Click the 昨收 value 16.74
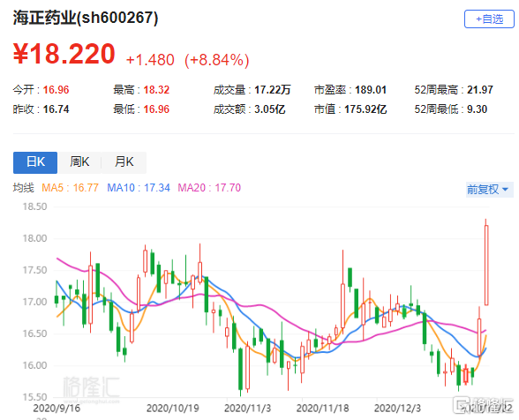The image size is (519, 420). (x=56, y=109)
